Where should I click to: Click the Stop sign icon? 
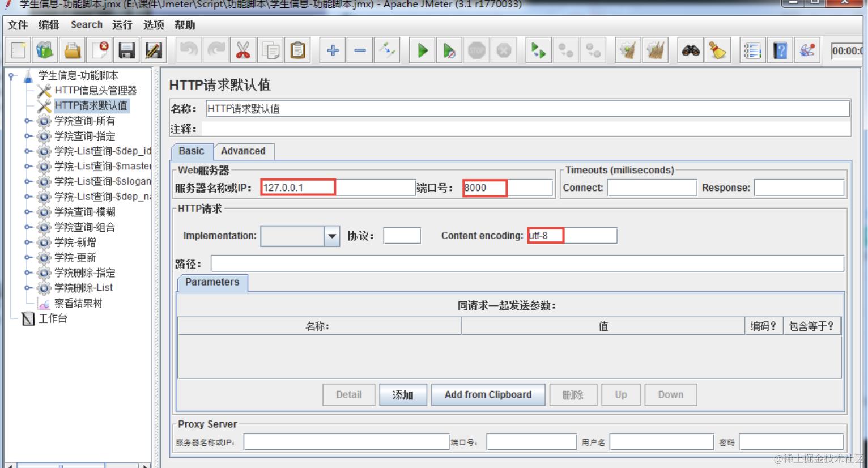pos(476,50)
